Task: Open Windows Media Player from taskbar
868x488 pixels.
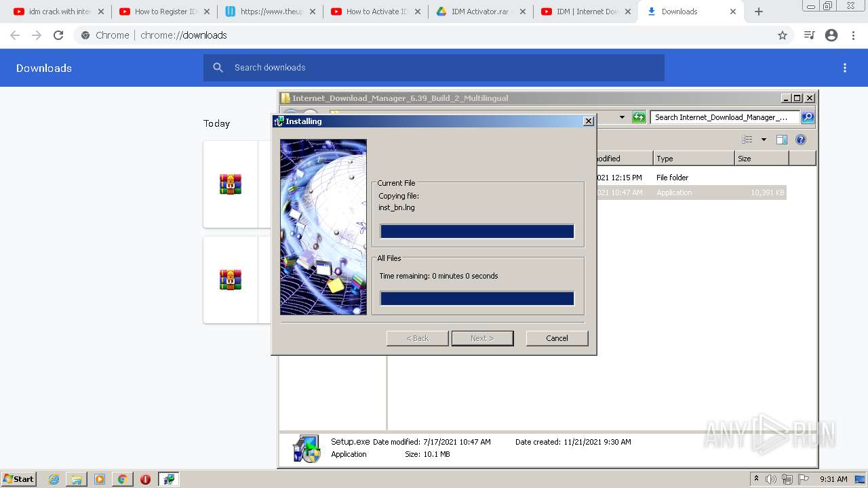Action: click(100, 479)
